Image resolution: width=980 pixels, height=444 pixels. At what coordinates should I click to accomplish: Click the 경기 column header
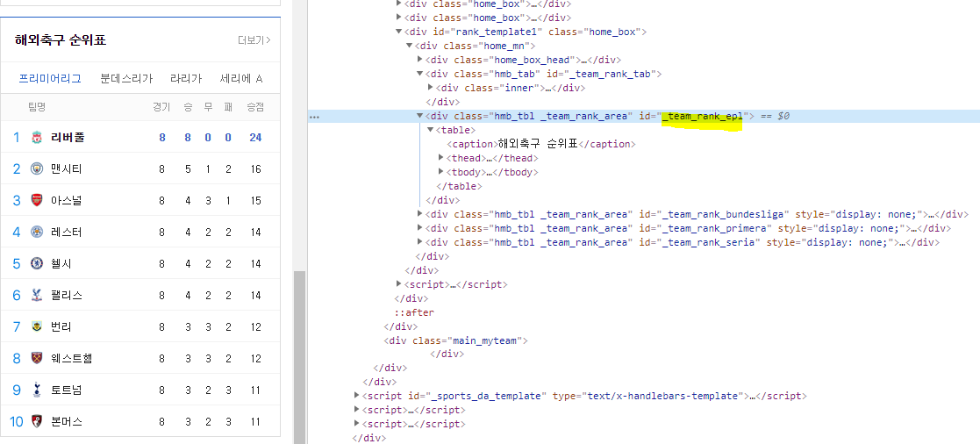161,107
